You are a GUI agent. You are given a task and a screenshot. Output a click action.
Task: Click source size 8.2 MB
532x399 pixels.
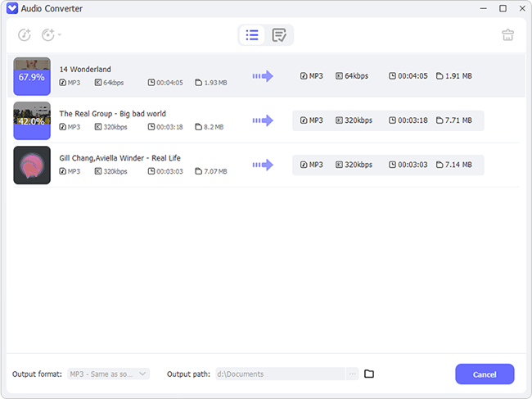(x=210, y=127)
